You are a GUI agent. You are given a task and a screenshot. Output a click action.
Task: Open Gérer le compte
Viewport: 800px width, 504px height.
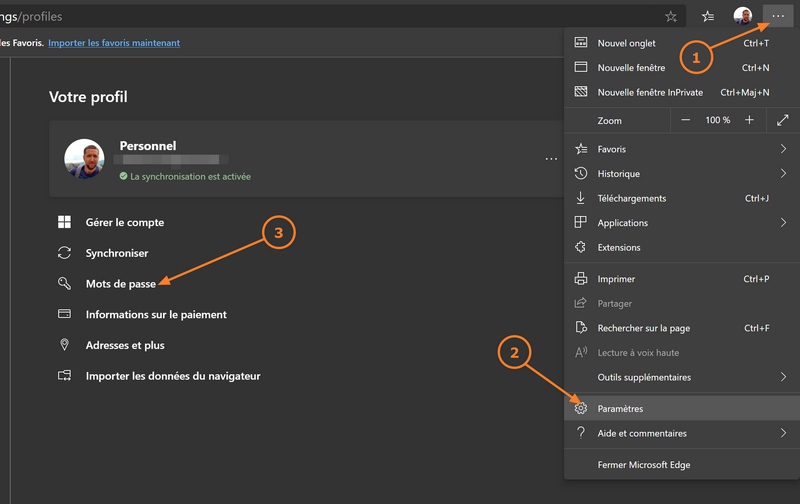pos(124,222)
